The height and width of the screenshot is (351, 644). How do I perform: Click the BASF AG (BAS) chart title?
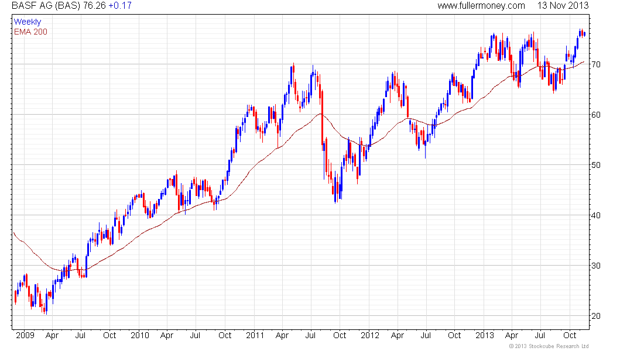click(x=46, y=6)
